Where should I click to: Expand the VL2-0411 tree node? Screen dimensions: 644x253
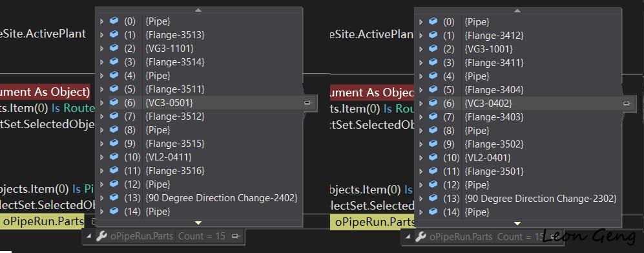(102, 157)
